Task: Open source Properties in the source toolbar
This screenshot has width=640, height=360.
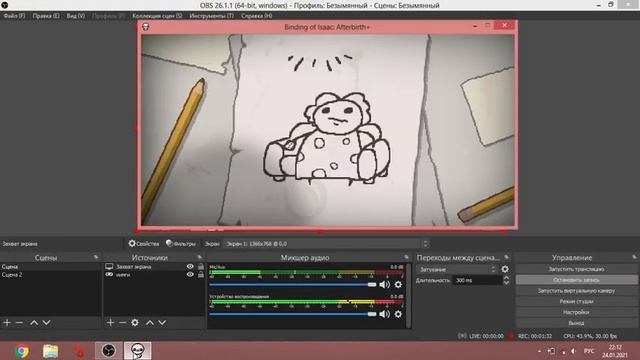Action: click(x=144, y=244)
